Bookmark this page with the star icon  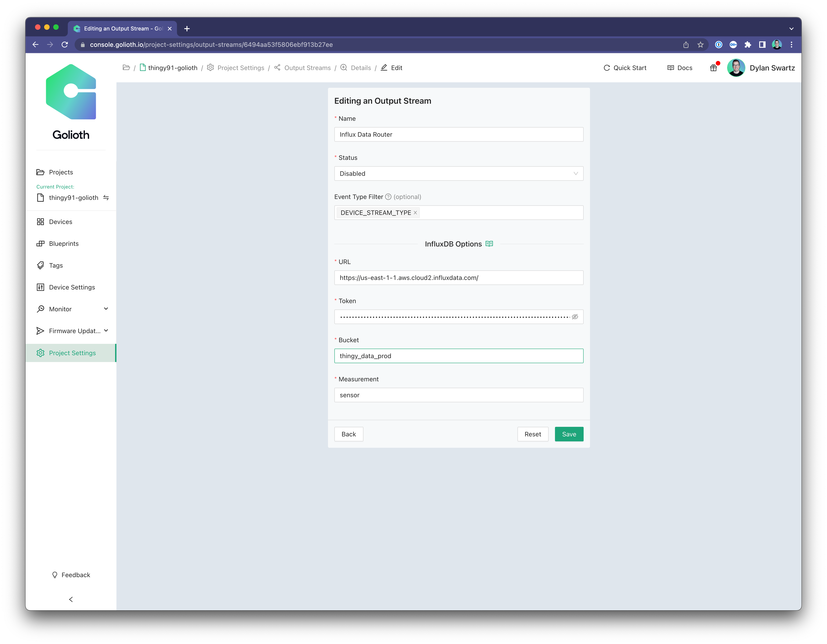(701, 45)
